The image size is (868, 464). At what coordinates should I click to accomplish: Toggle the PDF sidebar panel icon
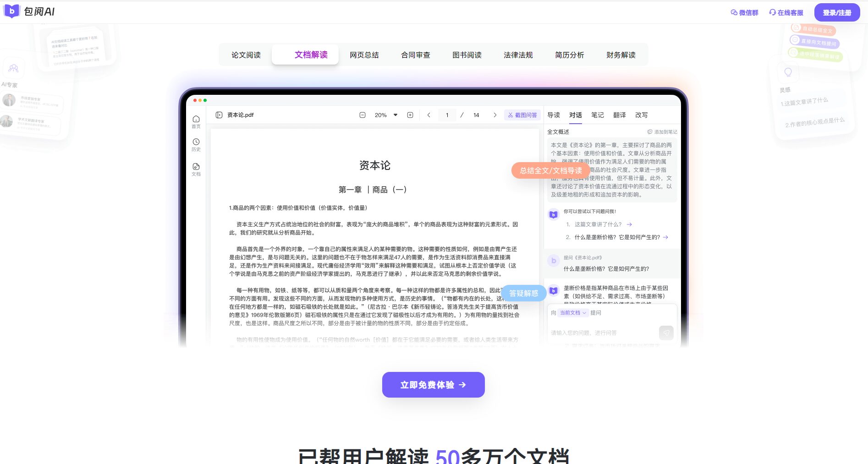[x=219, y=115]
